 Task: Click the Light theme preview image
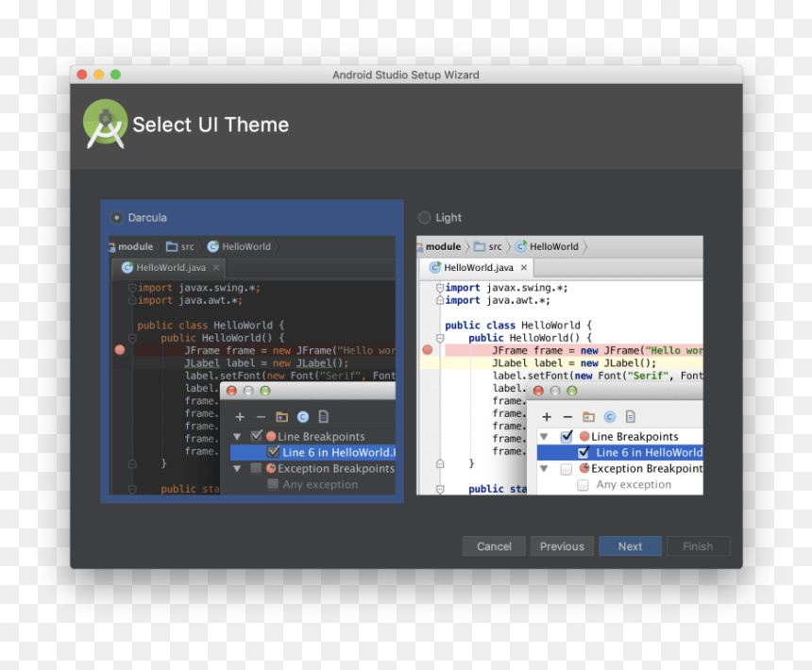click(560, 365)
